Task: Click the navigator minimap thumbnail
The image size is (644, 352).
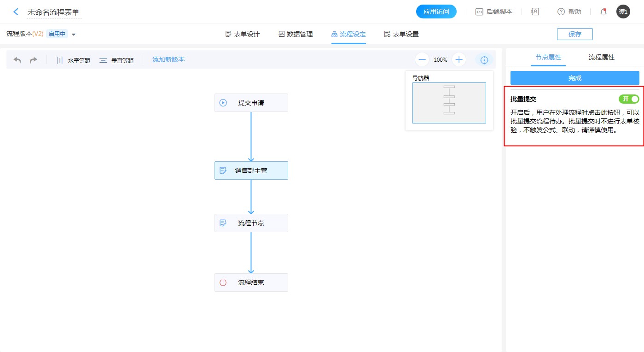Action: click(x=449, y=103)
